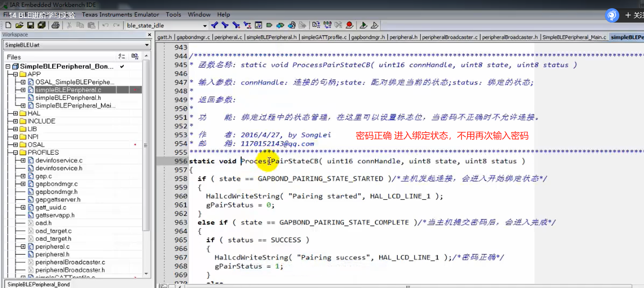This screenshot has width=644, height=288.
Task: Open the Tools menu
Action: (x=173, y=15)
